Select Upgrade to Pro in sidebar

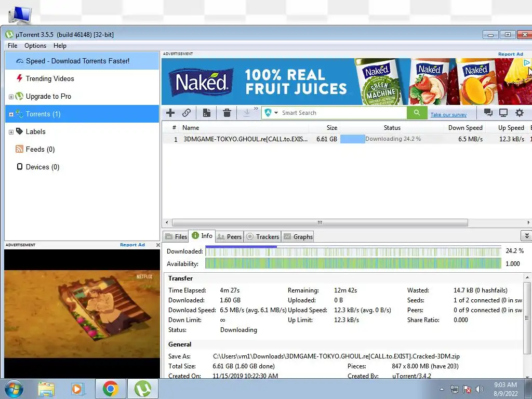click(82, 96)
